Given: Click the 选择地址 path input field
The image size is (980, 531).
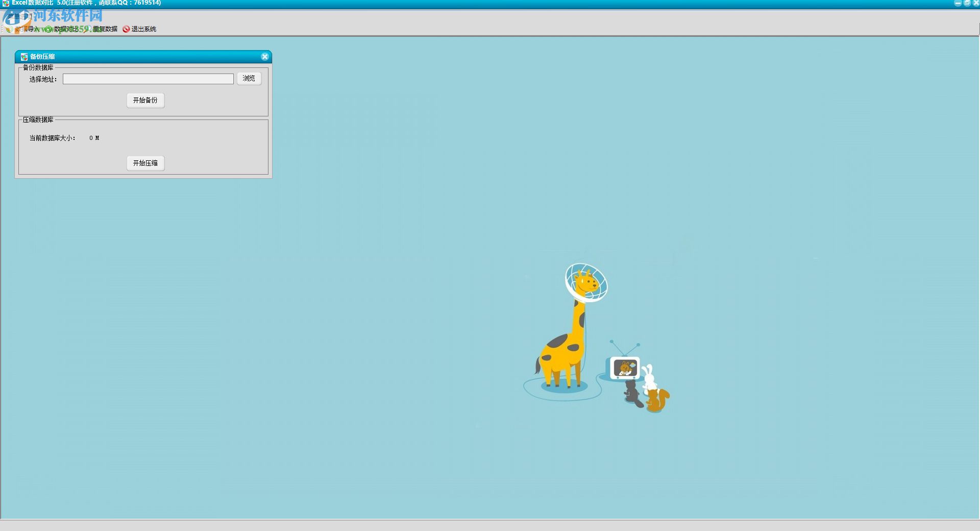Looking at the screenshot, I should click(148, 79).
